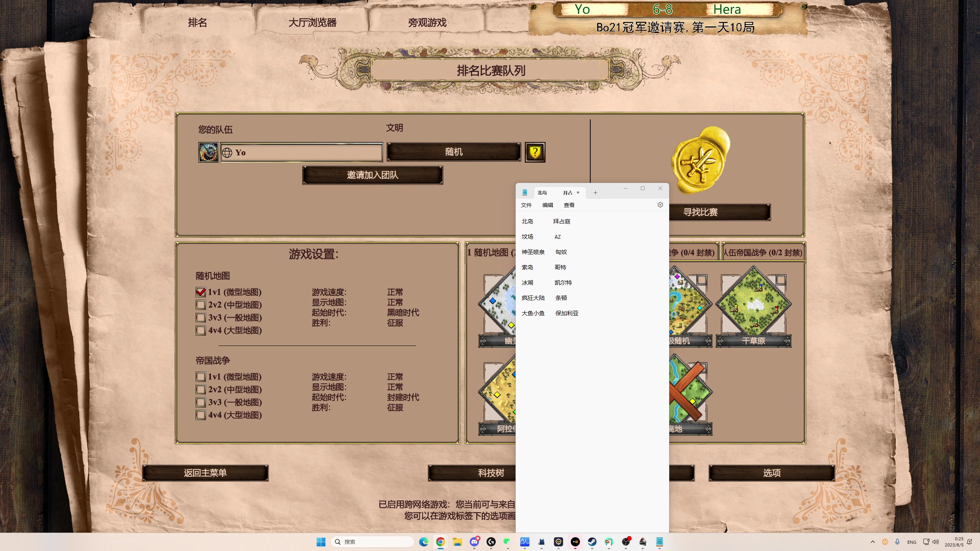Open Discord from the taskbar
The width and height of the screenshot is (980, 551).
(474, 542)
